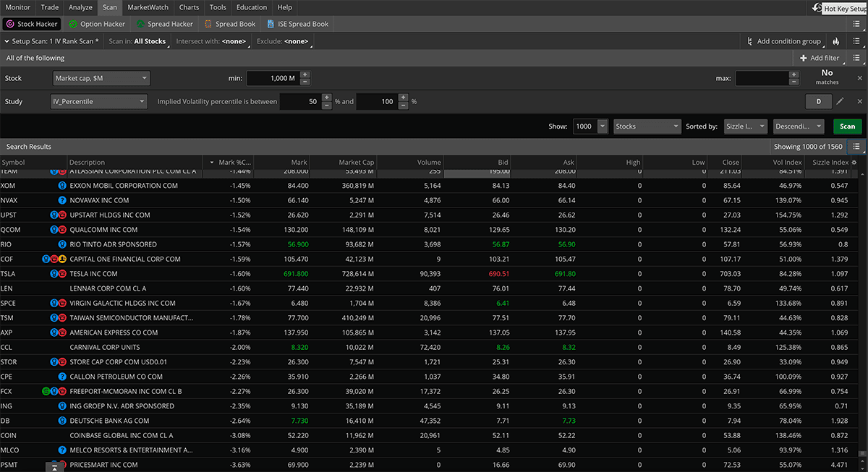This screenshot has width=868, height=472.
Task: Open the Monitor main tab
Action: point(18,7)
